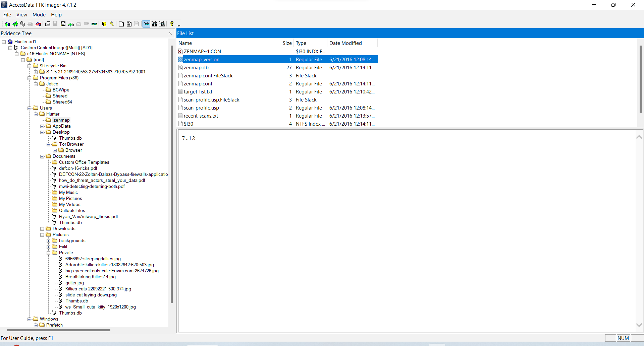
Task: Open the toolbar options dropdown arrow
Action: click(179, 26)
